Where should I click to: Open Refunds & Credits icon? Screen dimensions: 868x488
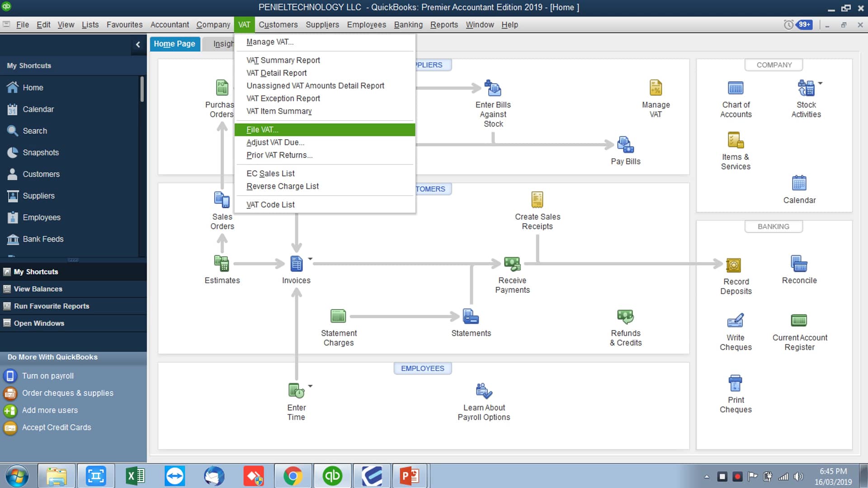pos(625,316)
